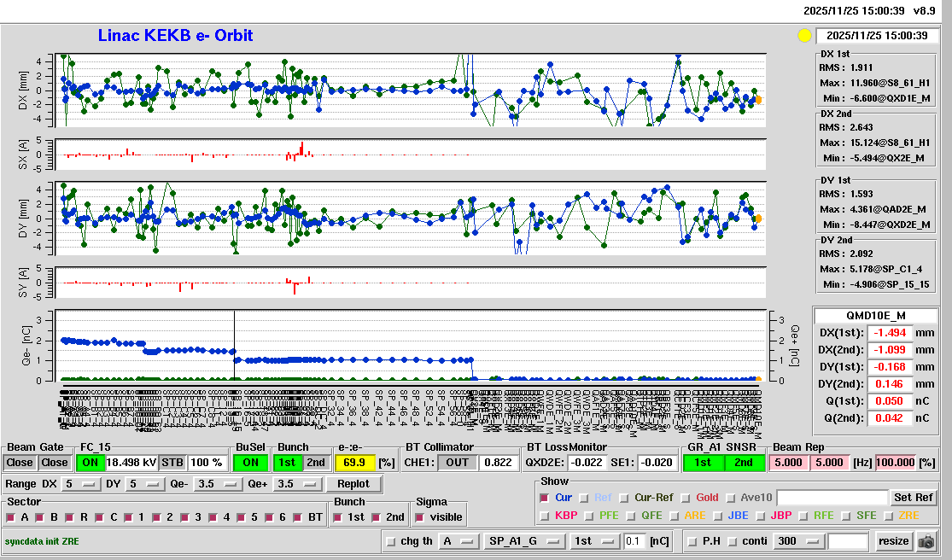Toggle the FC_15 ON indicator
The width and height of the screenshot is (952, 560).
(x=90, y=463)
